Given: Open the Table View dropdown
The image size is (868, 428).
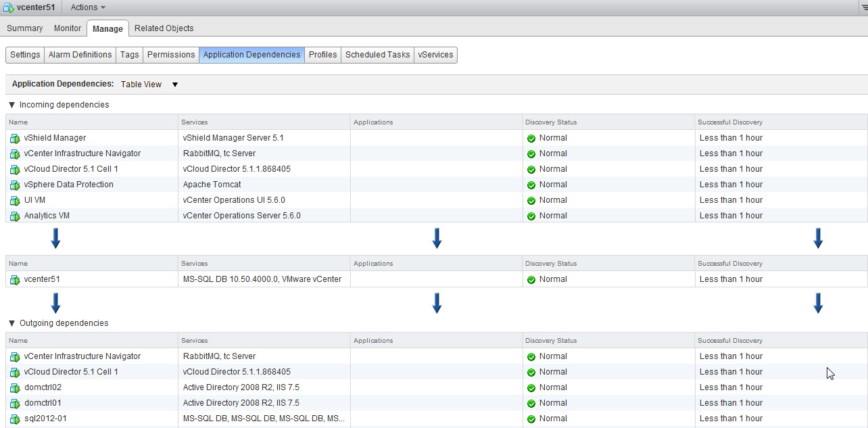Looking at the screenshot, I should [149, 85].
